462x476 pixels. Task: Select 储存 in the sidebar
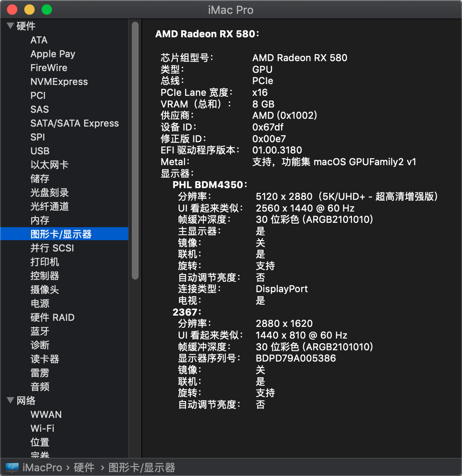(40, 179)
